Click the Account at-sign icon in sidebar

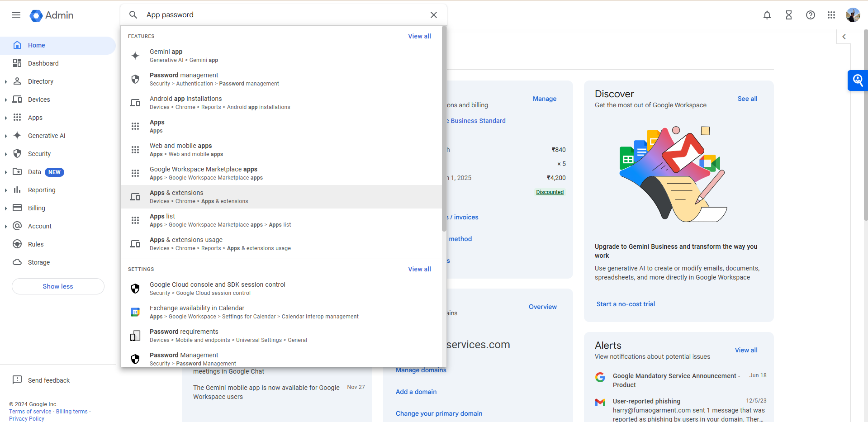coord(17,226)
